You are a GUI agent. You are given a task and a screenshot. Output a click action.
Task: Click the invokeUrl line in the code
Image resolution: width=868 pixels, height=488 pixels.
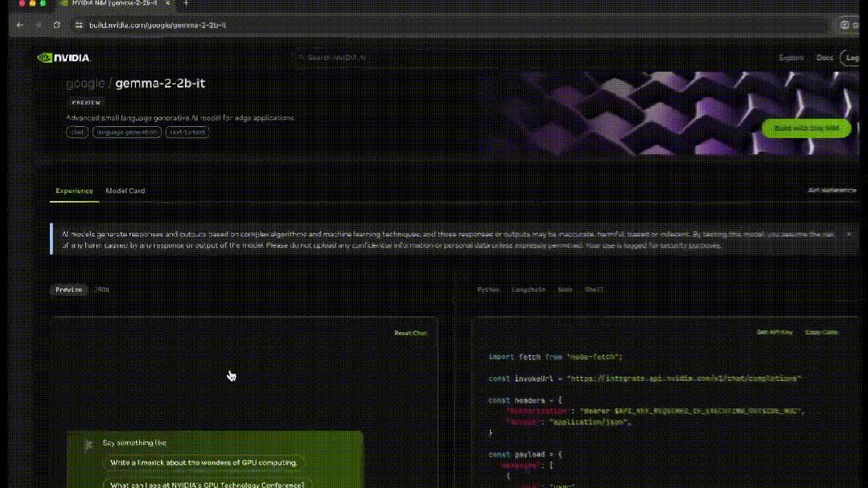[644, 379]
